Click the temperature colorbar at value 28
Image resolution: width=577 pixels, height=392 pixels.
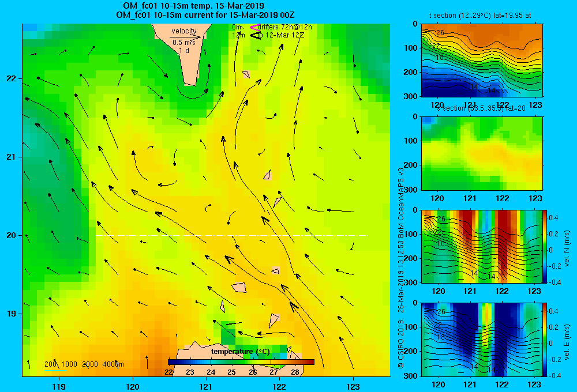pyautogui.click(x=295, y=362)
